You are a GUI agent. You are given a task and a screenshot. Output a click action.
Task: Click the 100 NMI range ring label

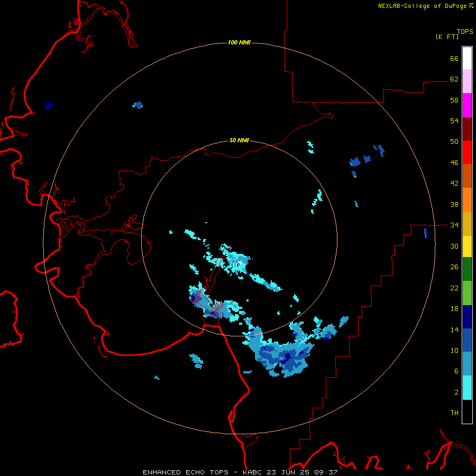pos(239,42)
